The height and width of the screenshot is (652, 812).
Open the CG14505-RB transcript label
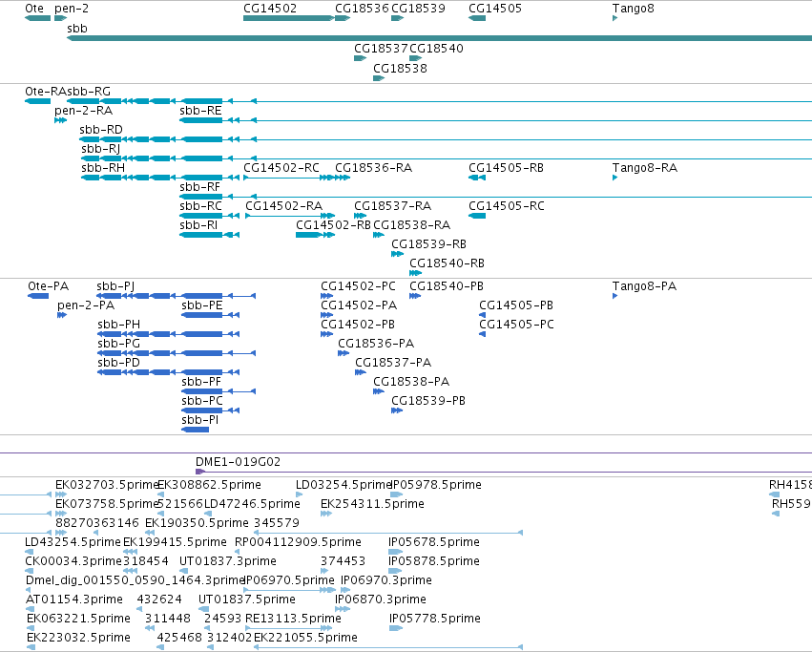click(506, 168)
